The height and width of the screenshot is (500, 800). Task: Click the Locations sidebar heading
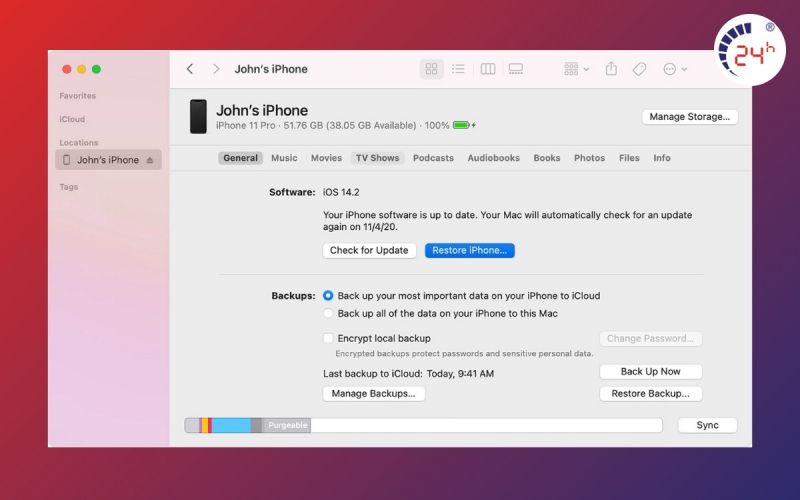[79, 142]
